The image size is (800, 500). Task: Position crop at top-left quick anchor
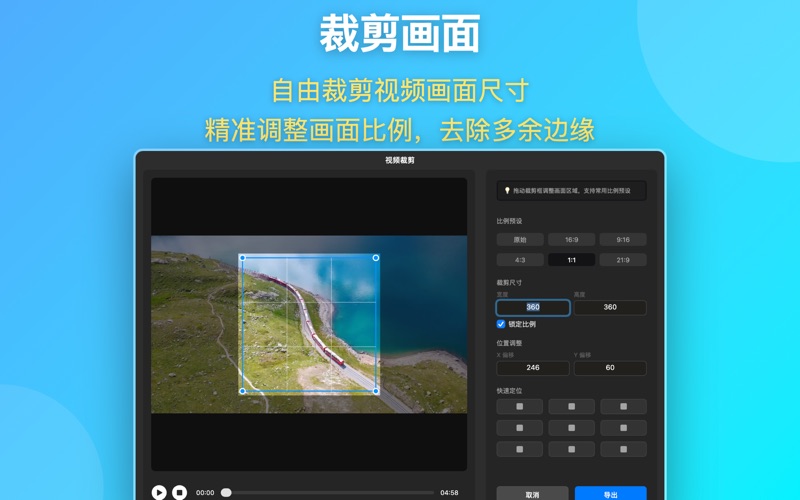tap(519, 407)
